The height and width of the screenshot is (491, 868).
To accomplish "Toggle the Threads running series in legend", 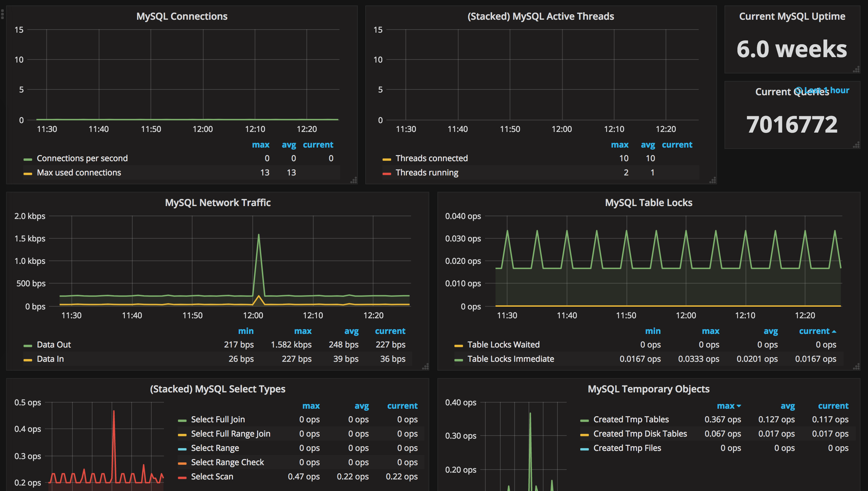I will (427, 173).
